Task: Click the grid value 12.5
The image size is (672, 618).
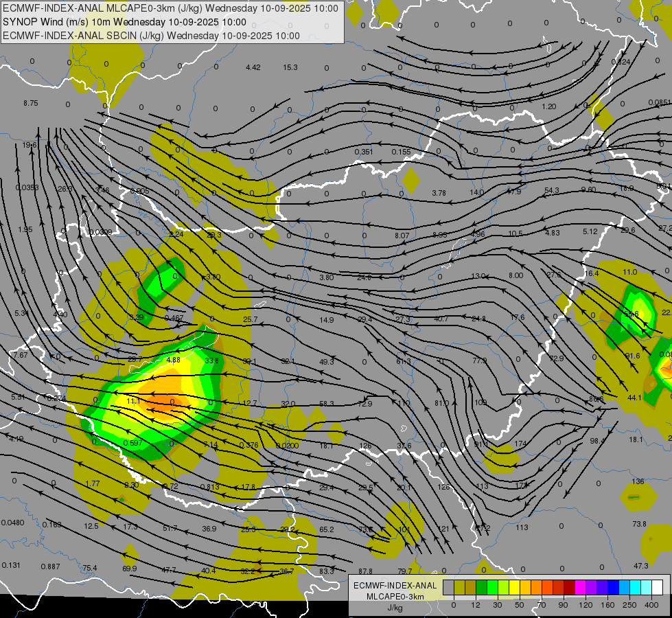Action: (x=91, y=526)
